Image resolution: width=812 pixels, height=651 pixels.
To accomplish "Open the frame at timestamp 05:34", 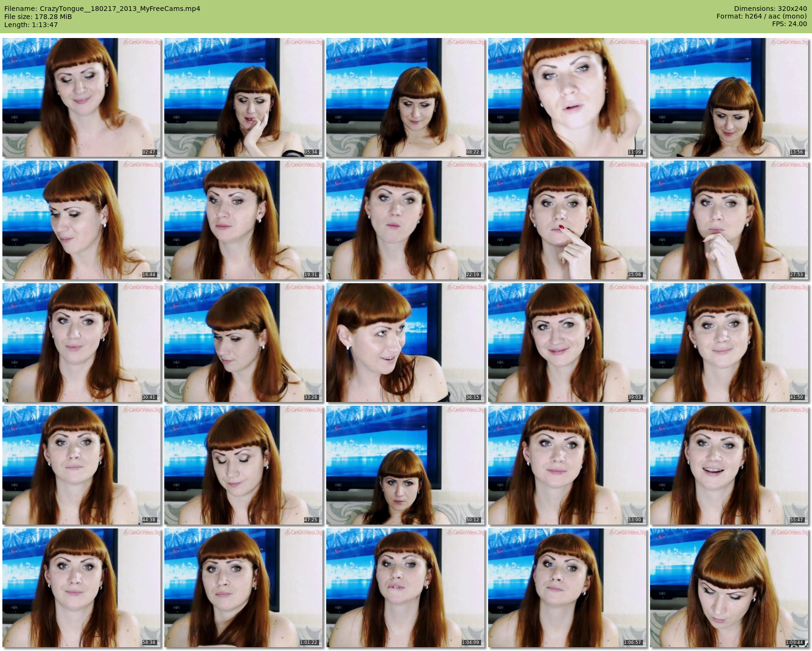I will coord(244,97).
